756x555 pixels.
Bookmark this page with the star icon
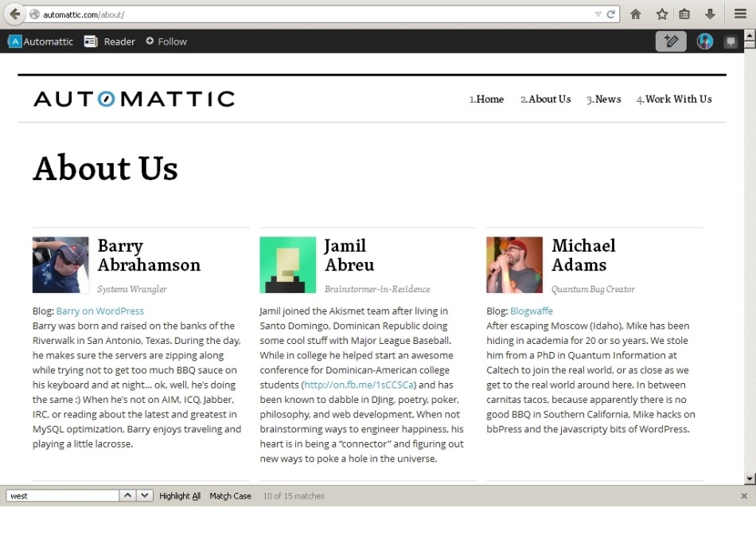661,14
